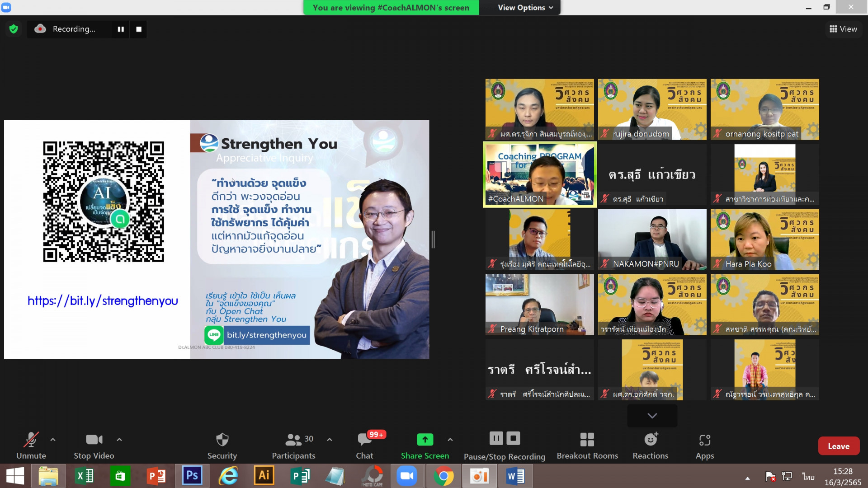The height and width of the screenshot is (488, 868).
Task: Click the green encryption shield icon
Action: point(14,29)
